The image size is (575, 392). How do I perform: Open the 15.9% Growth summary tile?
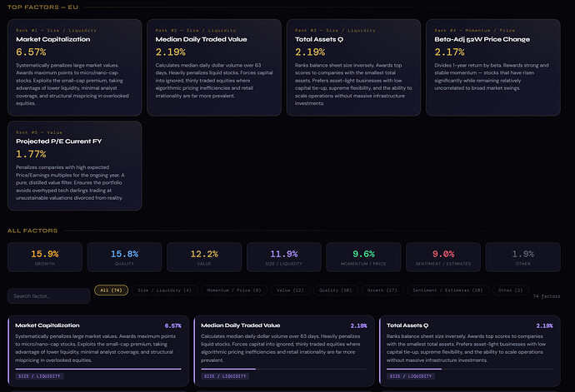(43, 258)
